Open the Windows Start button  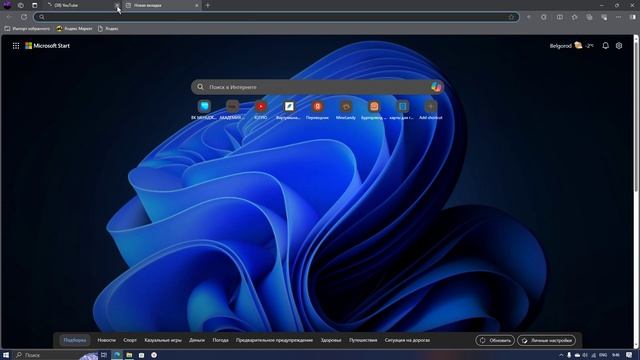6,355
